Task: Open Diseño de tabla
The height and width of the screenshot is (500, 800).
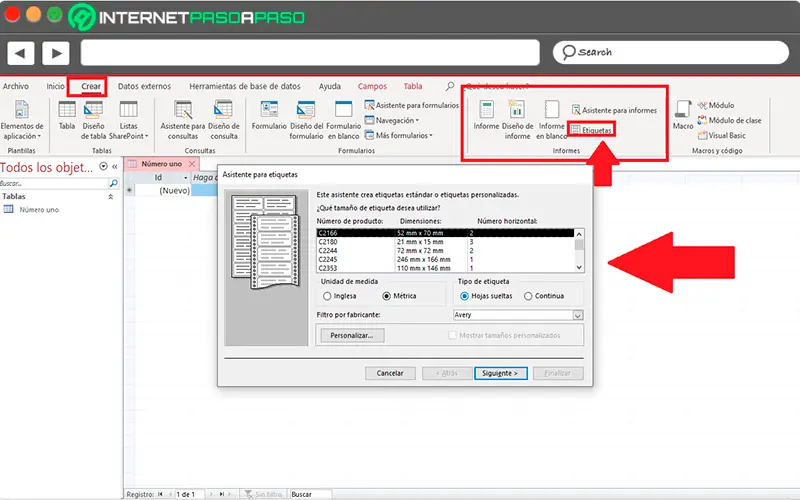Action: pos(93,120)
